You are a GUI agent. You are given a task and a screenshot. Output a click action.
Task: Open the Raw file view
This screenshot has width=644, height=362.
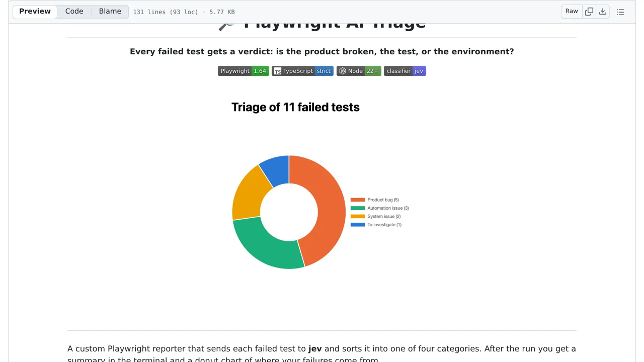click(572, 12)
